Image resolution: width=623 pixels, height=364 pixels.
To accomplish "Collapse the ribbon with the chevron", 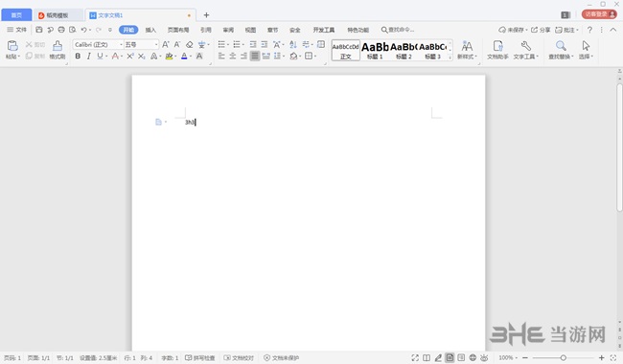I will [x=613, y=30].
